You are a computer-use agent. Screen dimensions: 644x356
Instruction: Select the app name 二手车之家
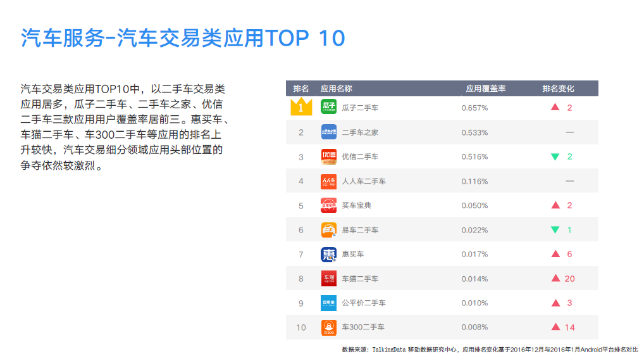[360, 132]
